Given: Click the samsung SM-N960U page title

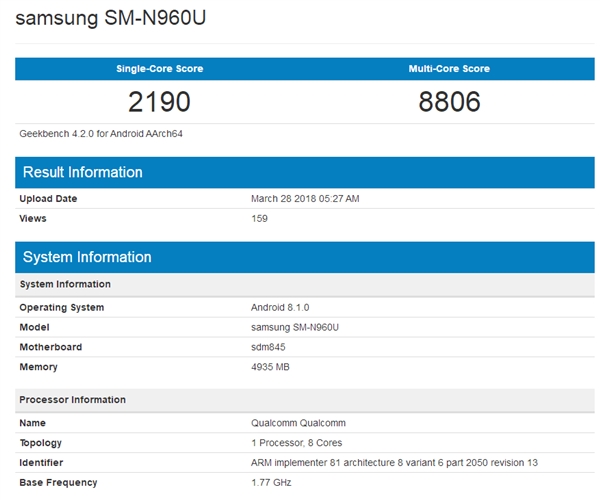Looking at the screenshot, I should coord(115,19).
